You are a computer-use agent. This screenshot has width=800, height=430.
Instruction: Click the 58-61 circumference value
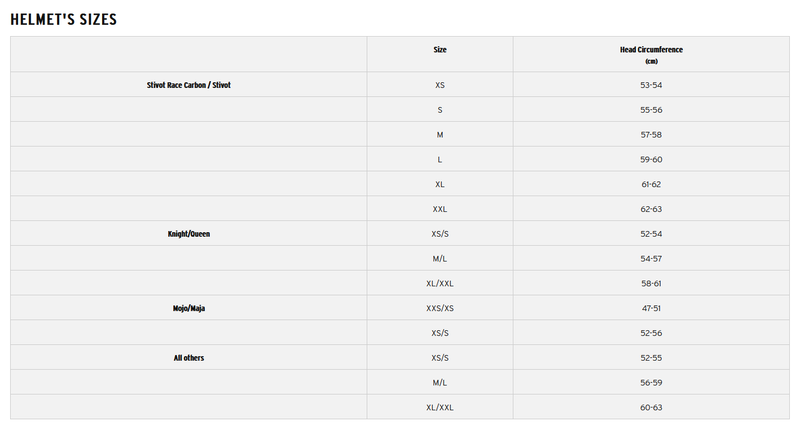click(x=651, y=283)
